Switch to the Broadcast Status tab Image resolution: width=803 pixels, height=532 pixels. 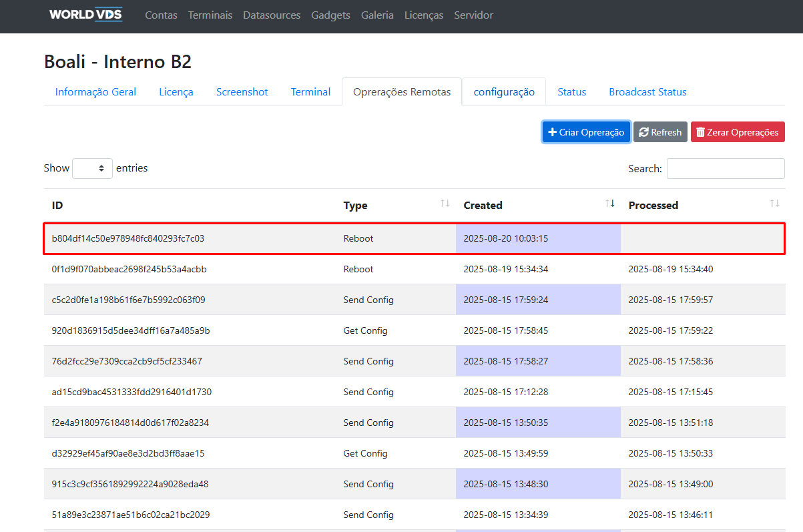click(647, 91)
